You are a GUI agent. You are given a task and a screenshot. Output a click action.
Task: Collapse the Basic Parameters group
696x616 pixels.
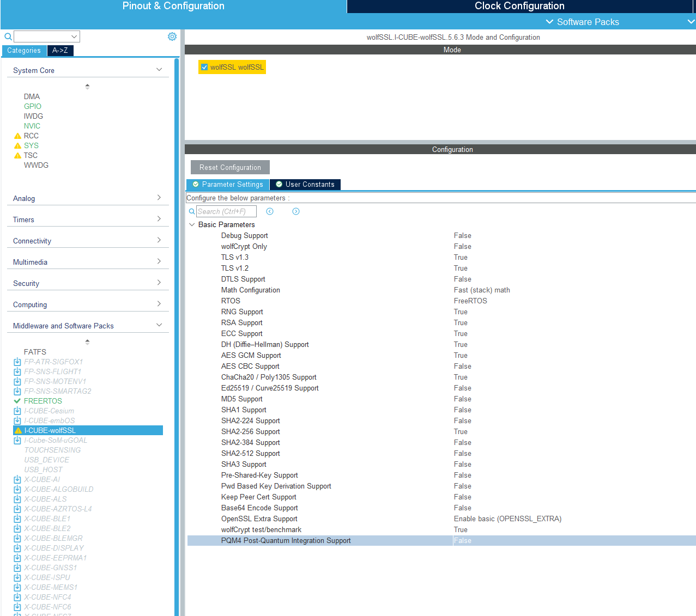click(x=192, y=224)
